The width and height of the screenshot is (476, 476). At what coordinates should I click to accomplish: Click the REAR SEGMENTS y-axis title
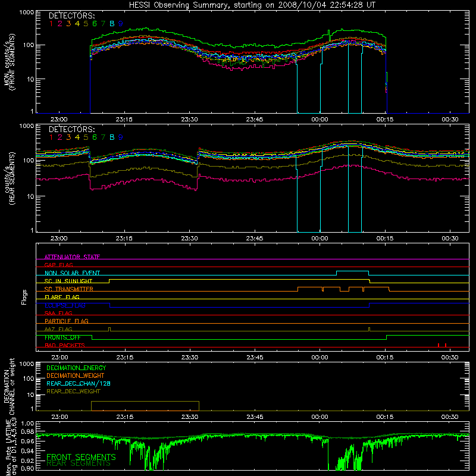pos(10,179)
